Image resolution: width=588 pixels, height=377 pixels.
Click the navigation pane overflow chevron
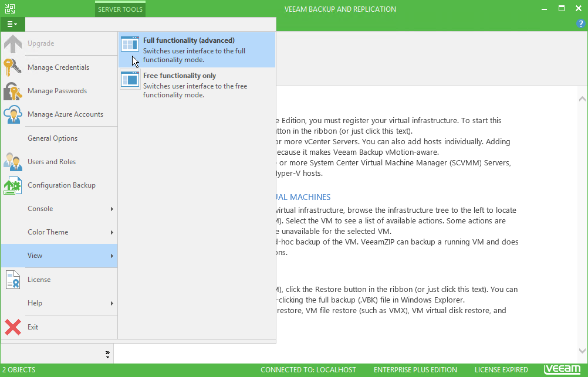pos(107,355)
